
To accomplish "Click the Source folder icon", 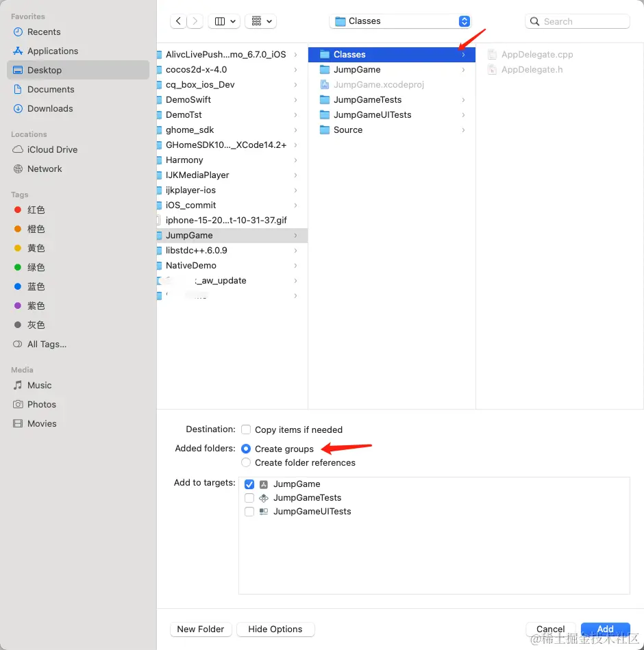I will (x=325, y=129).
